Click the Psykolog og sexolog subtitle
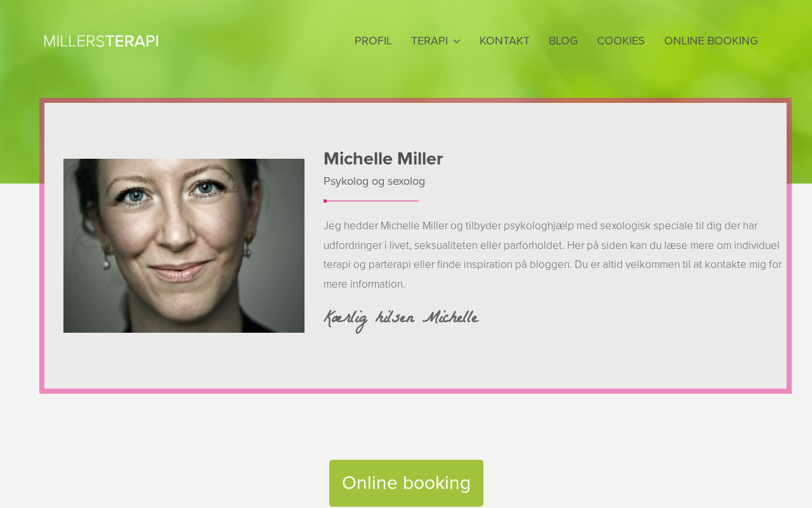The height and width of the screenshot is (508, 812). pyautogui.click(x=374, y=182)
